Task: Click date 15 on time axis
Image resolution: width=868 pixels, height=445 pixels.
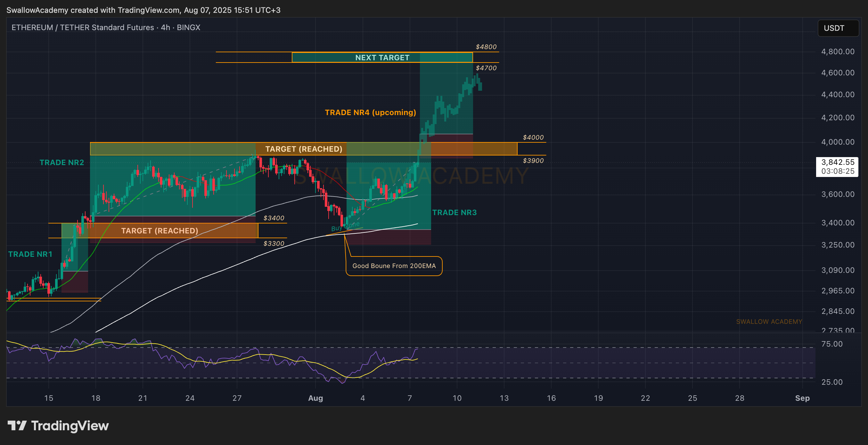Action: 48,398
